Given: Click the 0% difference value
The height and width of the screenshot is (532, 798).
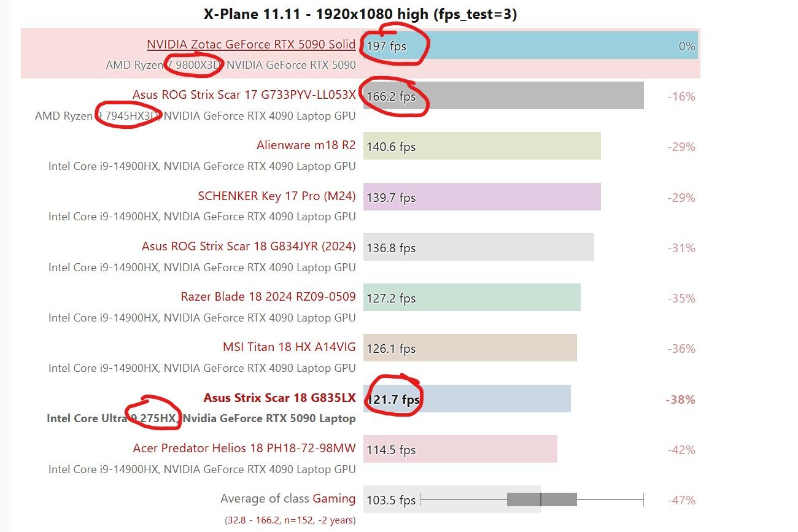Looking at the screenshot, I should pyautogui.click(x=687, y=46).
